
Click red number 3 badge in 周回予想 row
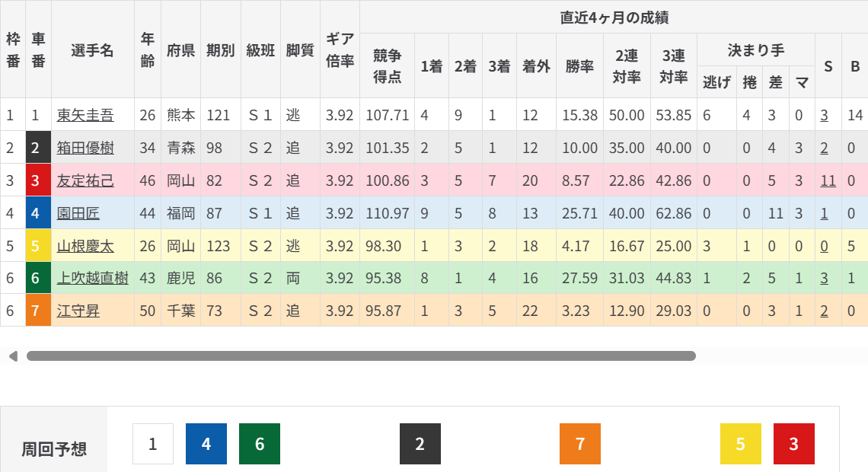click(x=794, y=444)
